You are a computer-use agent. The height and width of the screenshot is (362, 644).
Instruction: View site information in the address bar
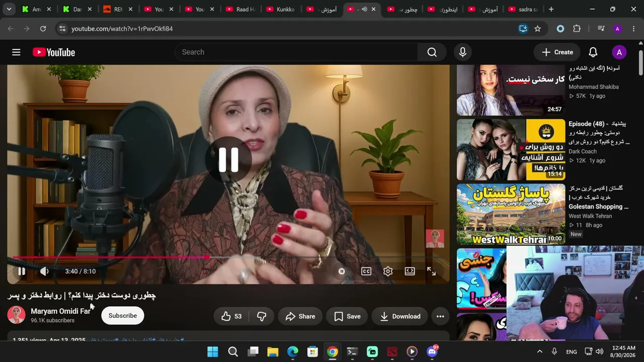tap(62, 29)
